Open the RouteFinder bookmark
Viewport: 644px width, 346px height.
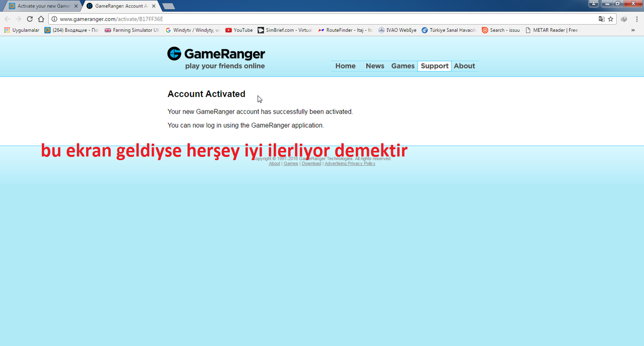[345, 30]
